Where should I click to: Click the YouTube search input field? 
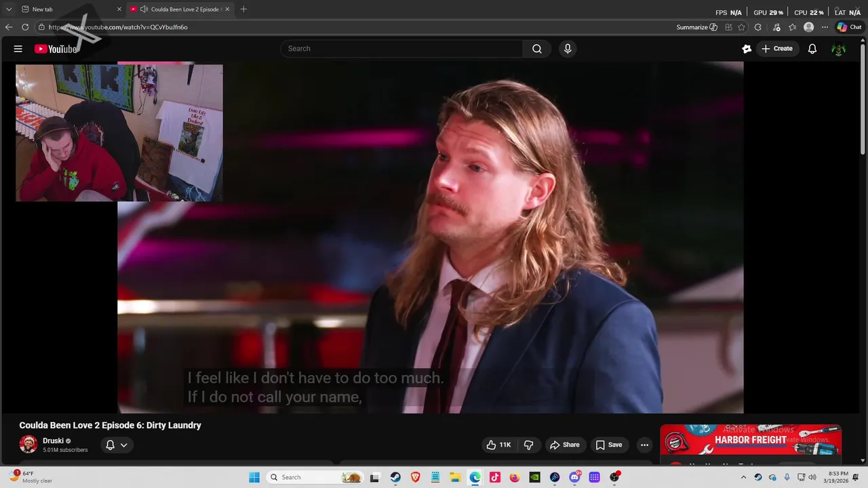401,49
